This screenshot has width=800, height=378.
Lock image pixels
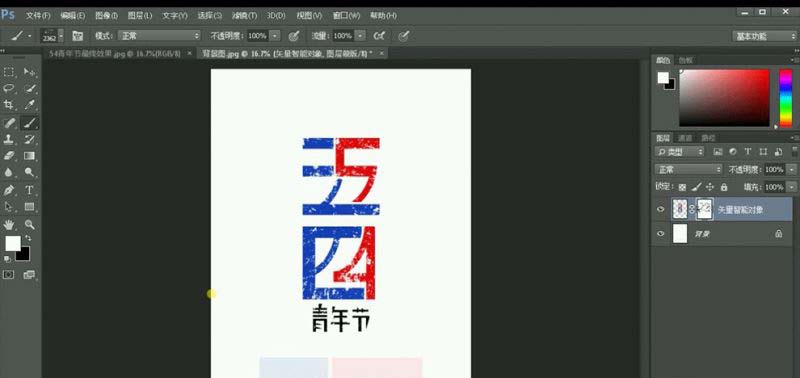click(x=696, y=187)
